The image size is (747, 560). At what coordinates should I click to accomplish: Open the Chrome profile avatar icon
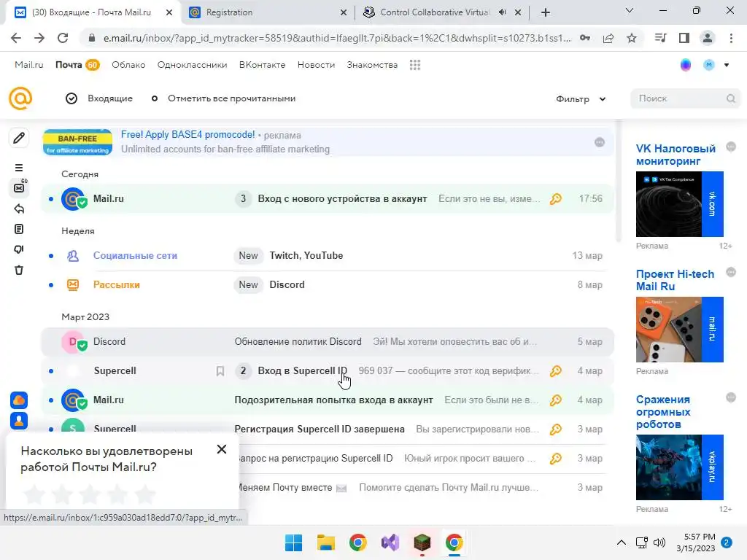pyautogui.click(x=708, y=38)
